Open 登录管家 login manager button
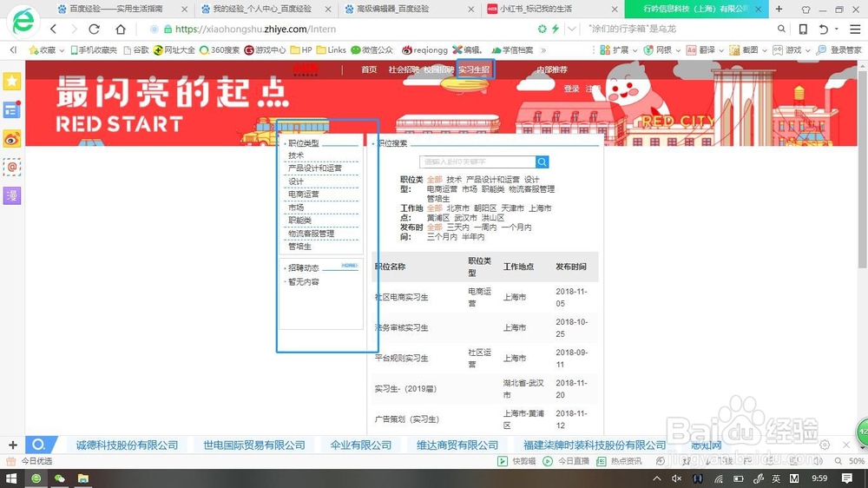Image resolution: width=868 pixels, height=488 pixels. click(839, 49)
